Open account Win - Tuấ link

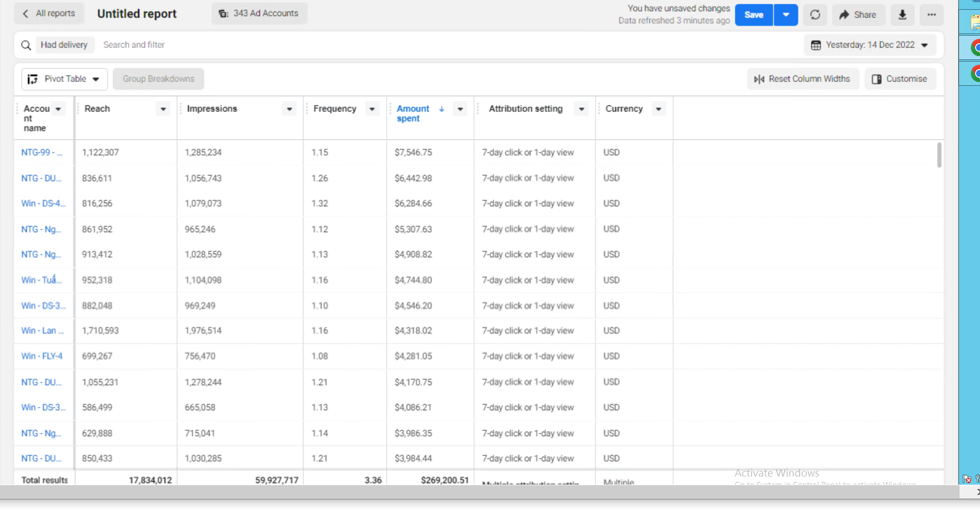click(41, 280)
